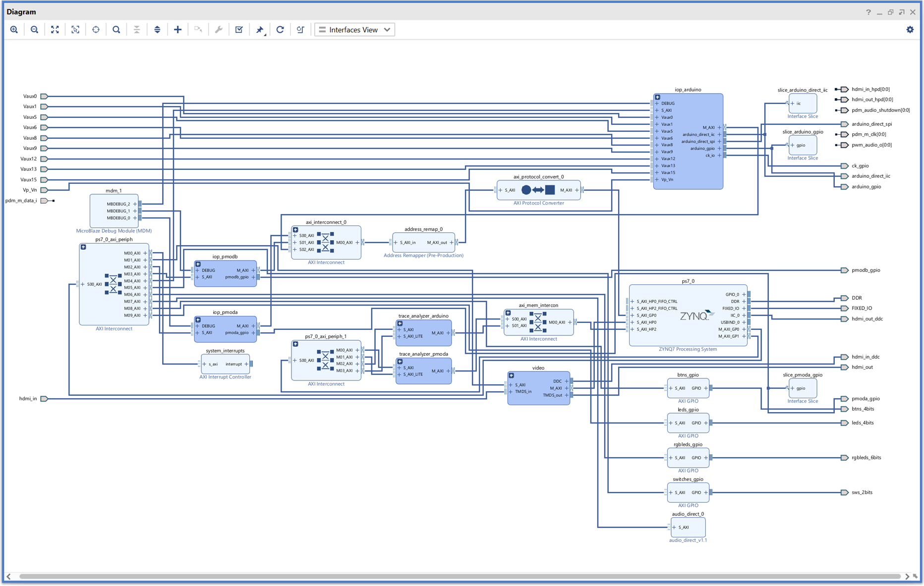The image size is (924, 586).
Task: Click the 'arduino_direct_spi' port label
Action: pos(872,124)
